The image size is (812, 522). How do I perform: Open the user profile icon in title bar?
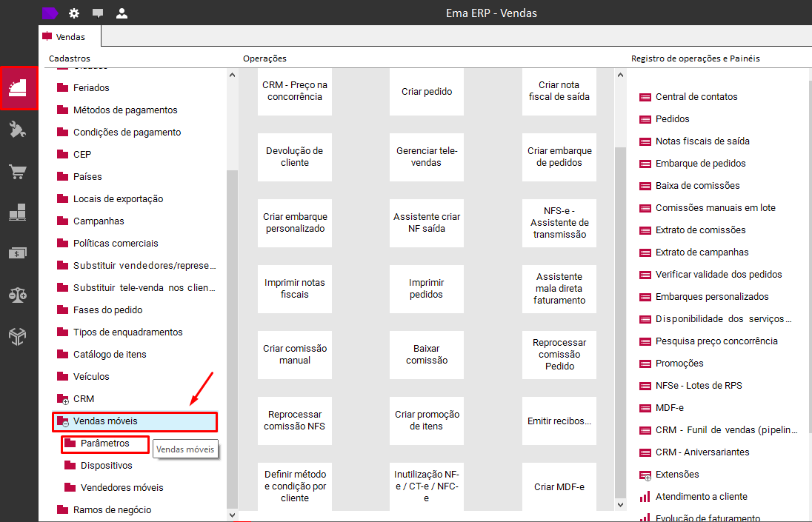point(122,13)
